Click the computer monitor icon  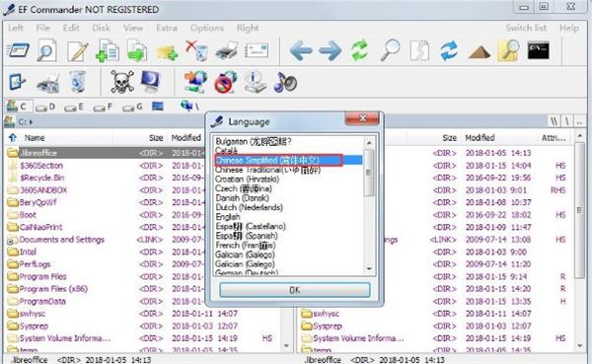(x=151, y=82)
